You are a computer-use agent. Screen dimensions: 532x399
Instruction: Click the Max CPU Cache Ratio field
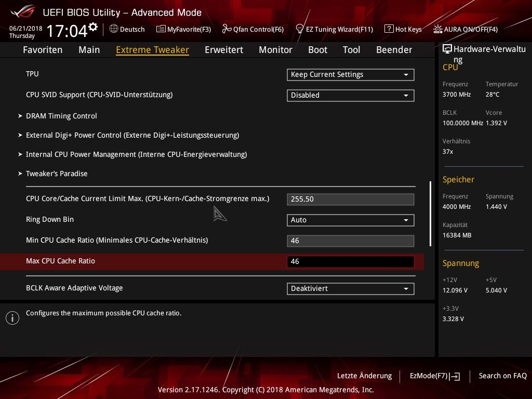click(x=351, y=261)
